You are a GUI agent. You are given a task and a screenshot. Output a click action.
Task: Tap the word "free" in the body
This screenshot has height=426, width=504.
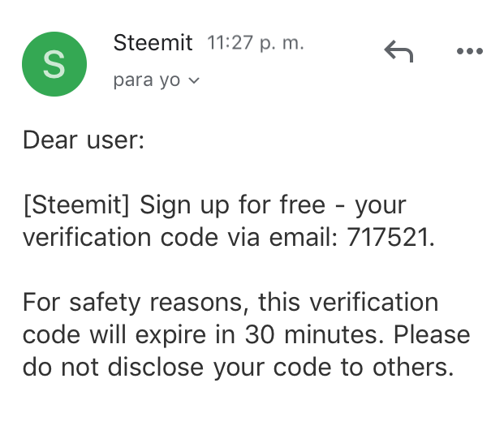(x=298, y=204)
